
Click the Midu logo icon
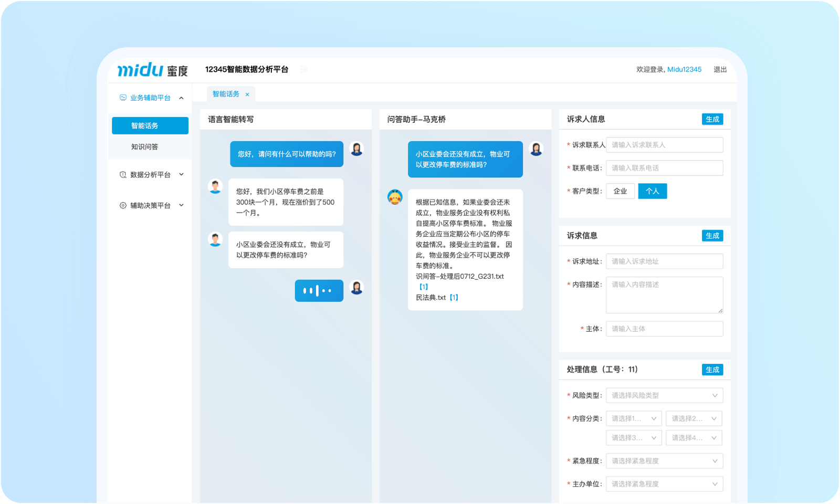pyautogui.click(x=141, y=69)
